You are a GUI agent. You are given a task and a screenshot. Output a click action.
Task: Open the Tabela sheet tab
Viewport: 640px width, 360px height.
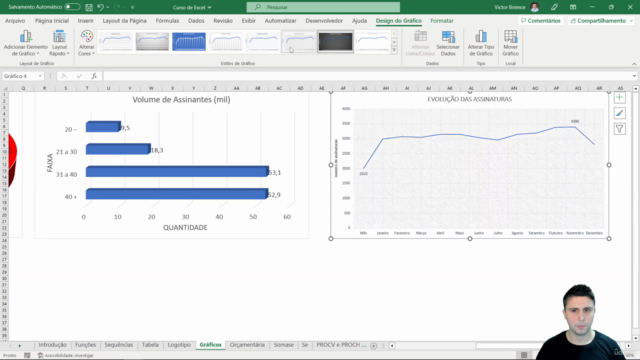tap(150, 345)
